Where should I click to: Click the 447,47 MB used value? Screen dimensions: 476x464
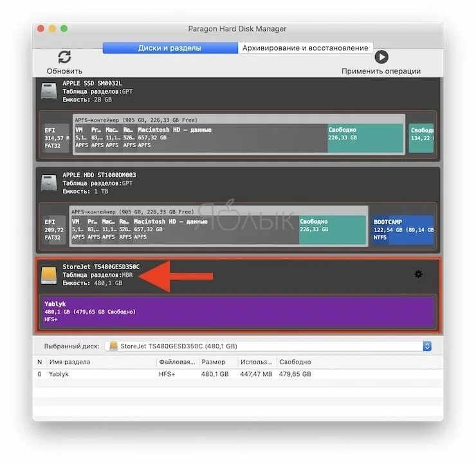click(x=256, y=374)
